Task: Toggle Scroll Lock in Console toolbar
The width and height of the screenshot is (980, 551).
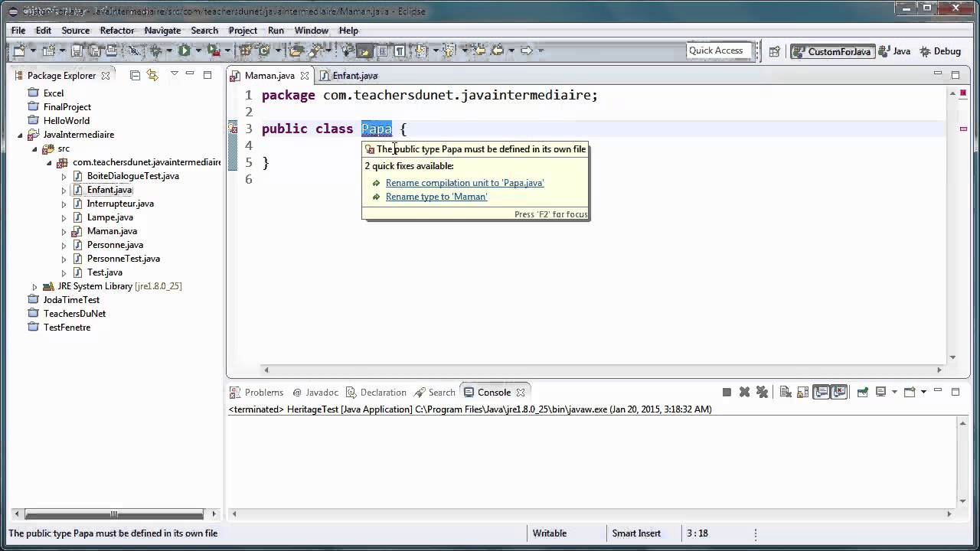Action: click(x=803, y=392)
